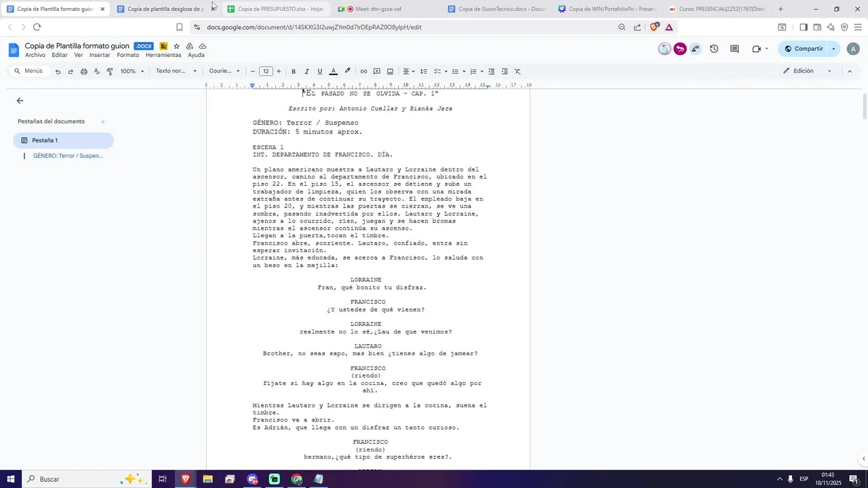Switch to the PRESUPUESTO.xlsx browser tab
Screen dimensions: 868x488
pos(275,9)
